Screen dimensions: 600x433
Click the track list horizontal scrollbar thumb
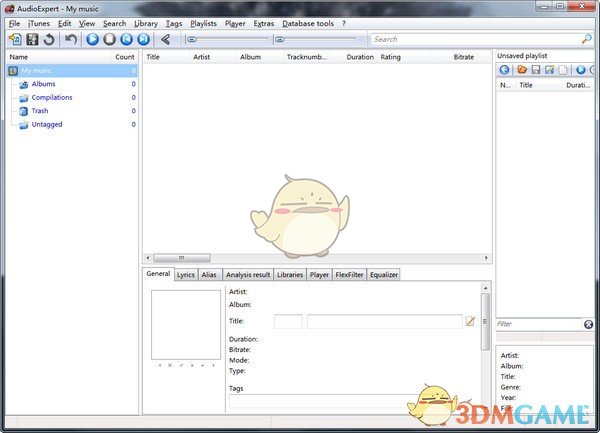(182, 258)
